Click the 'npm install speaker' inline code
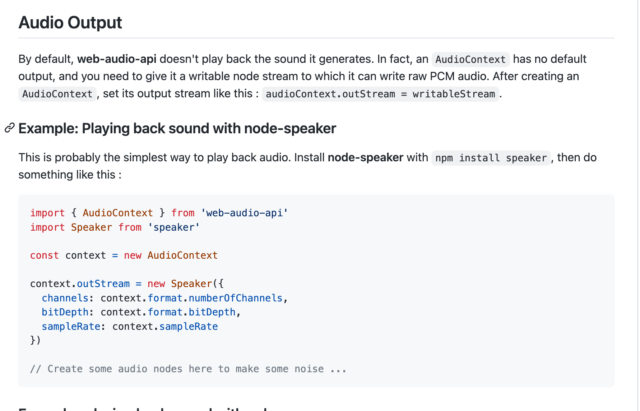Viewport: 640px width, 411px height. coord(491,158)
